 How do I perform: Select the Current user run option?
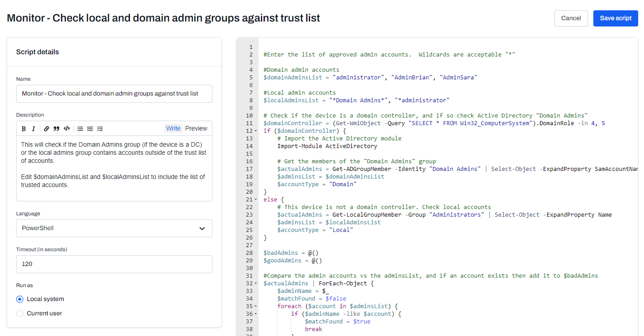[x=19, y=313]
